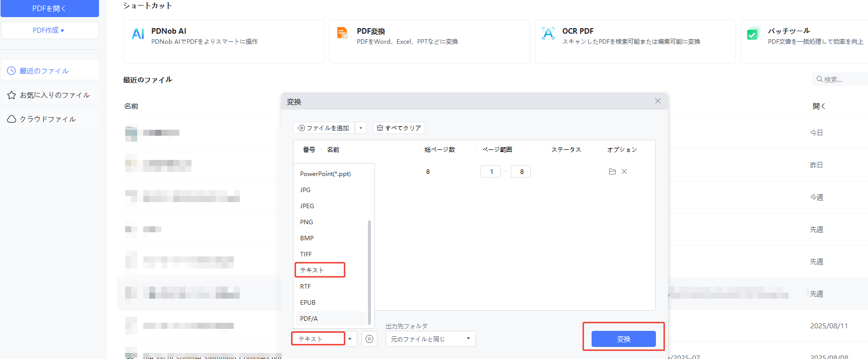This screenshot has width=868, height=359.
Task: Click the 検索 search field
Action: coord(840,79)
